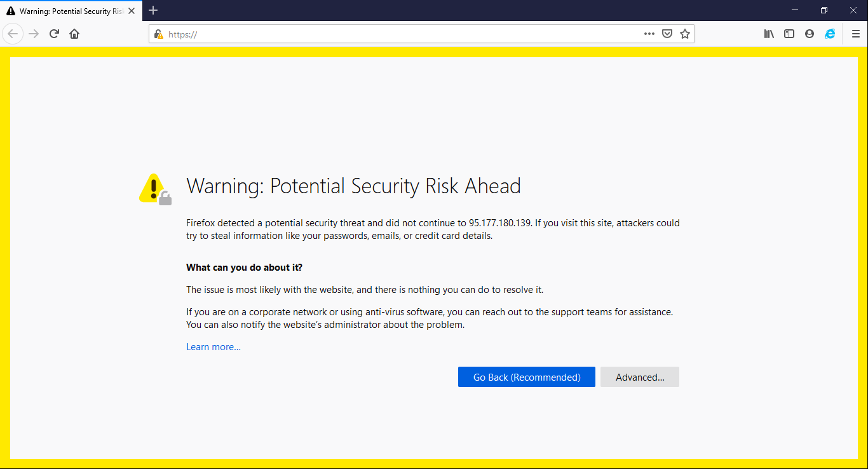
Task: Show sidebars icon in toolbar
Action: [x=789, y=34]
